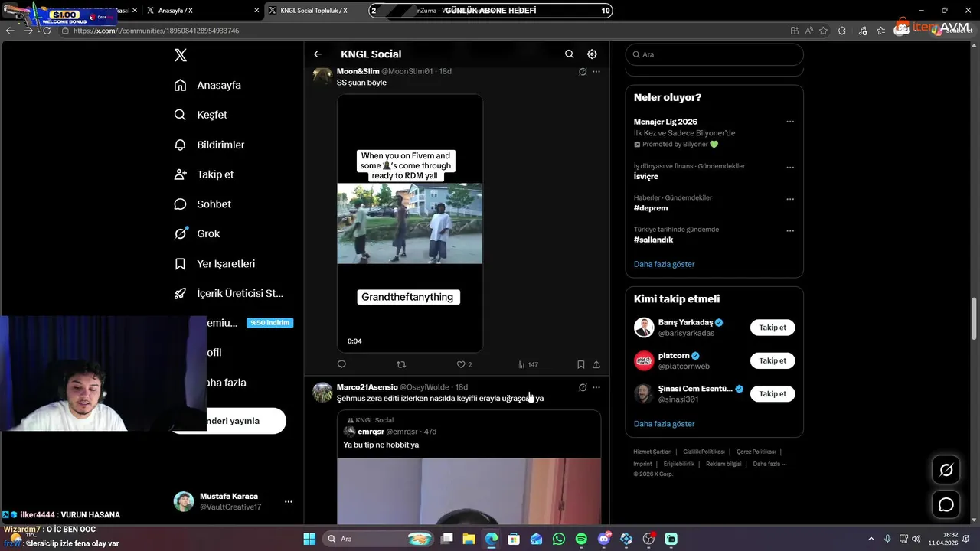
Task: Click the page vertical scrollbar thumb
Action: tap(974, 318)
